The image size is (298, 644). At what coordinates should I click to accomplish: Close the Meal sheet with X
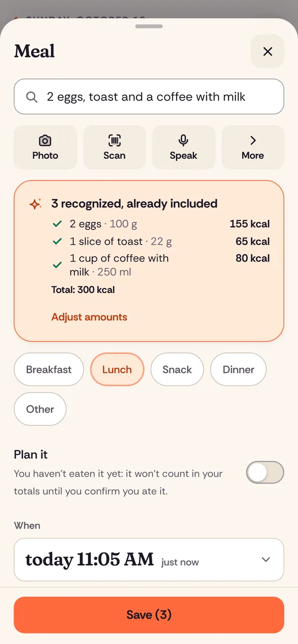pos(267,51)
